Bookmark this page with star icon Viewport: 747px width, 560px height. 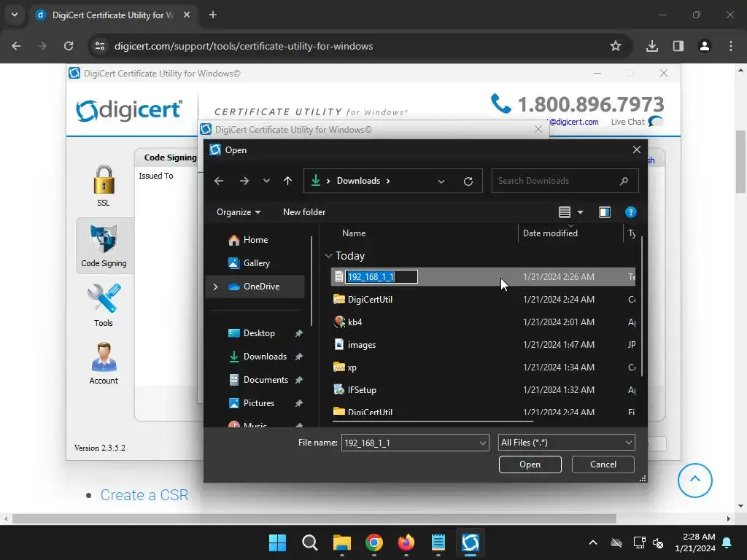(x=616, y=46)
